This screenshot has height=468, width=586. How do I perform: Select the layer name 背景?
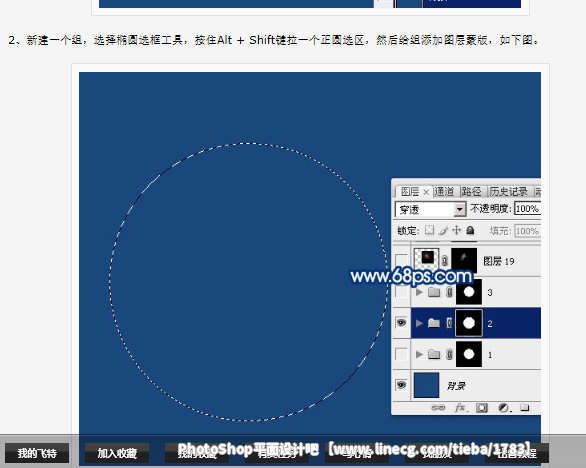pyautogui.click(x=456, y=385)
